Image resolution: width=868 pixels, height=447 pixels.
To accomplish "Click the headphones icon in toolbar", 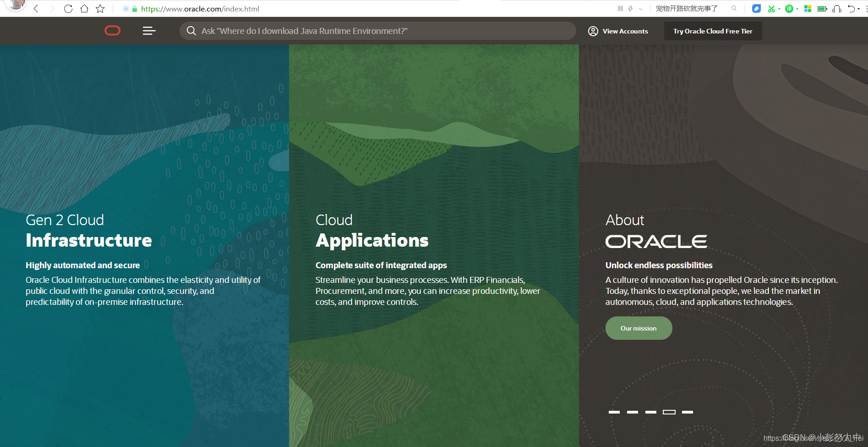I will 837,9.
